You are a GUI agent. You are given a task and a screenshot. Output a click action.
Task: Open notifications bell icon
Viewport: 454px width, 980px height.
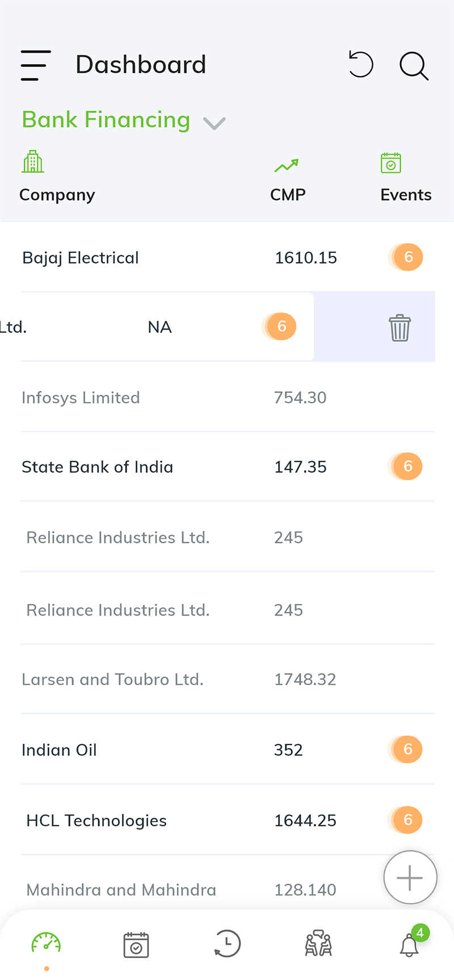pyautogui.click(x=410, y=945)
